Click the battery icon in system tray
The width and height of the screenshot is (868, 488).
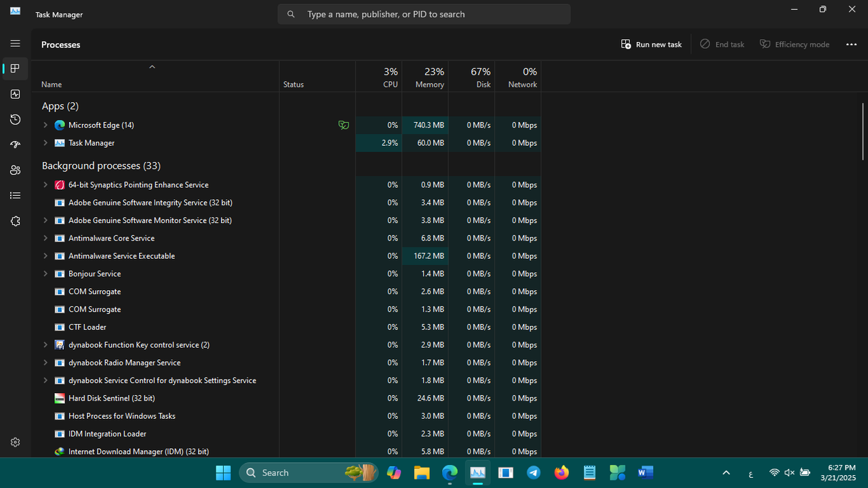pos(805,472)
